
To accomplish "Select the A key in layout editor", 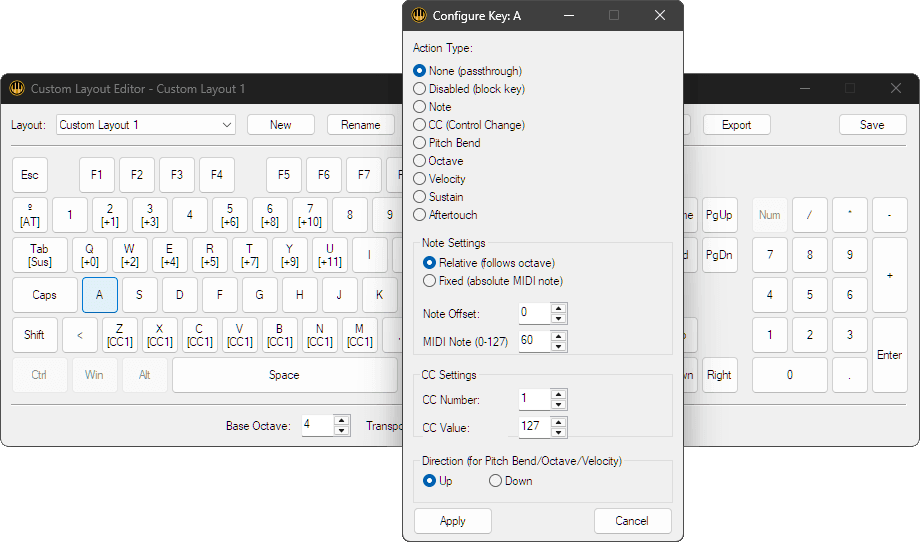I will point(100,295).
